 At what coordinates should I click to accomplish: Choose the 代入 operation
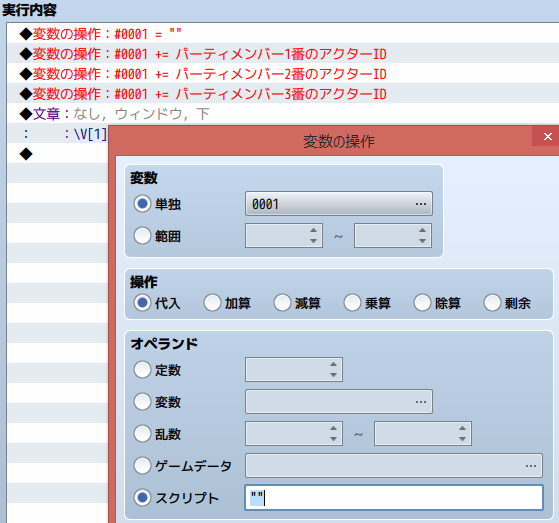coord(142,303)
